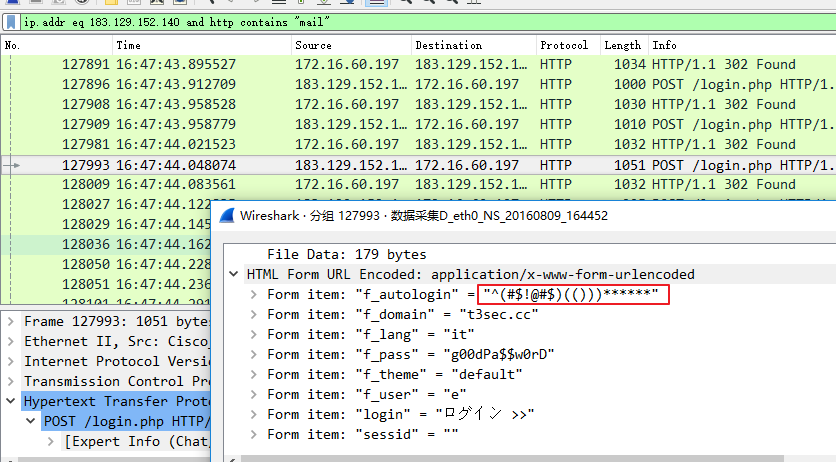Expand the f_user form item

254,394
